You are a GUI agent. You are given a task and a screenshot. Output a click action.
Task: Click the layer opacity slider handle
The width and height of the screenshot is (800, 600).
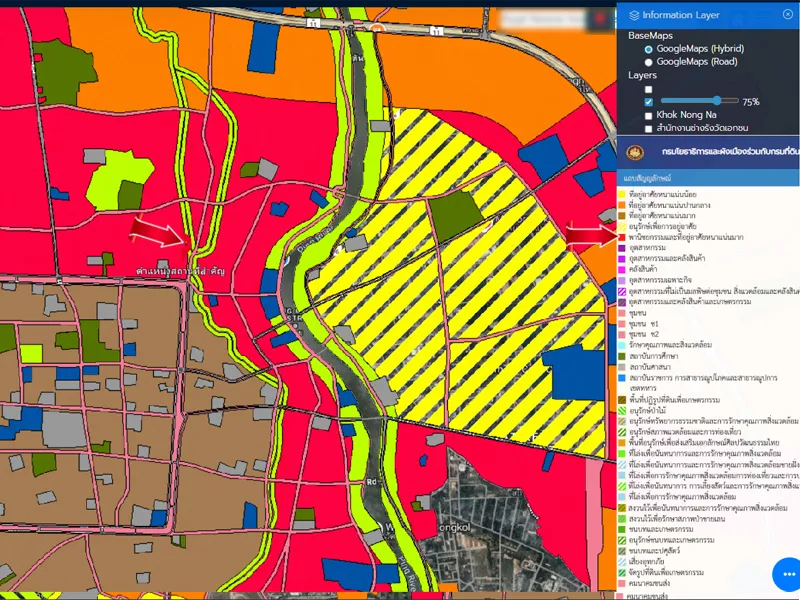point(716,101)
